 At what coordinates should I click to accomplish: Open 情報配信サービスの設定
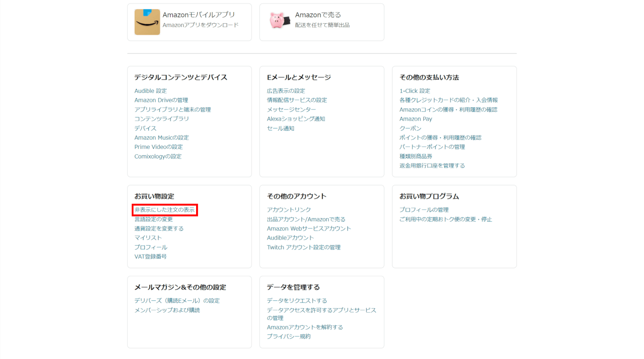click(297, 100)
